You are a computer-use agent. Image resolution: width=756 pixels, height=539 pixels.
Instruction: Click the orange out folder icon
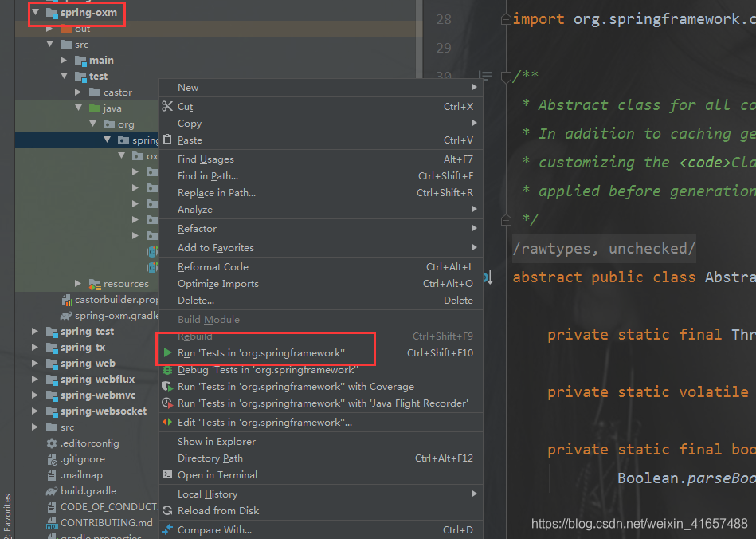click(66, 29)
